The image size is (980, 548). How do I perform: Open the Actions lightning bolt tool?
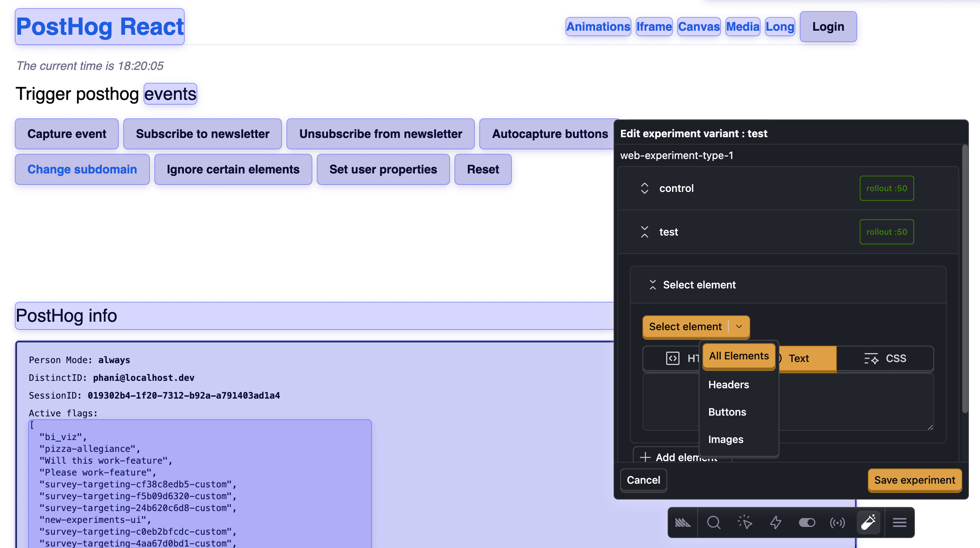(775, 522)
